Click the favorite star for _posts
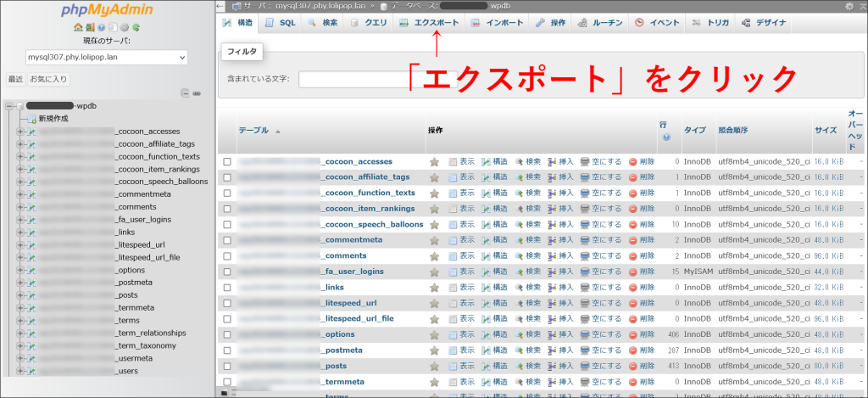The height and width of the screenshot is (398, 868). (x=435, y=366)
